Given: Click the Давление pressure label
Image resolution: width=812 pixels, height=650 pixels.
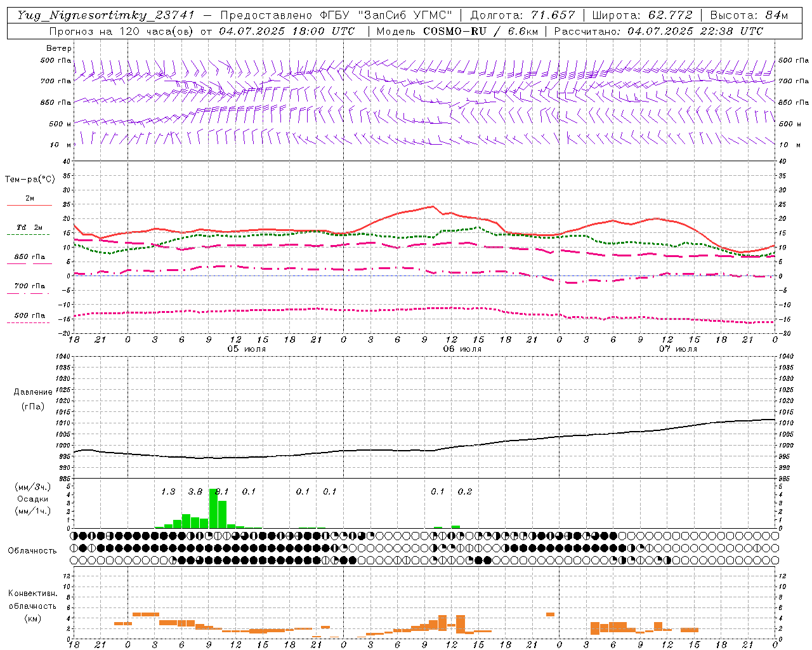Looking at the screenshot, I should click(33, 392).
